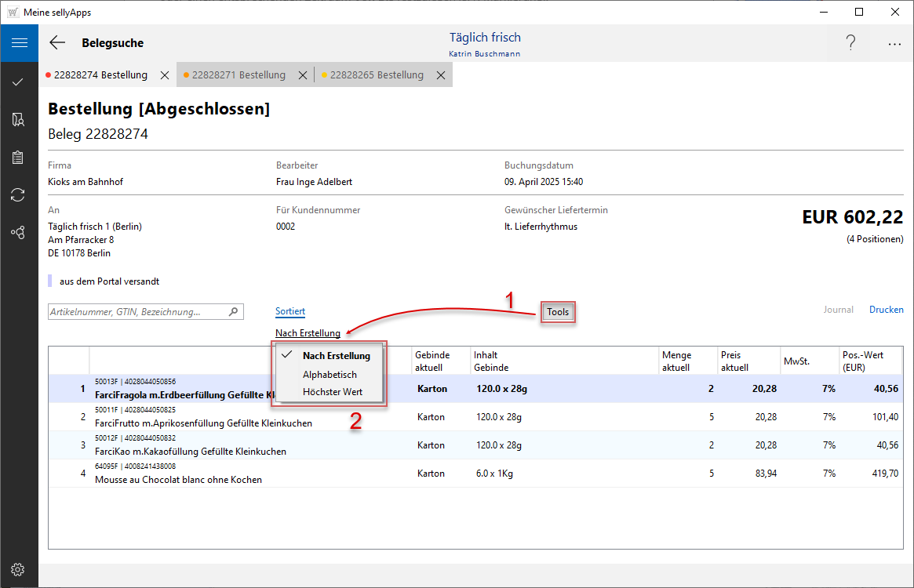Select the checked 'Nach Erstellung' sort option
914x588 pixels.
[336, 356]
